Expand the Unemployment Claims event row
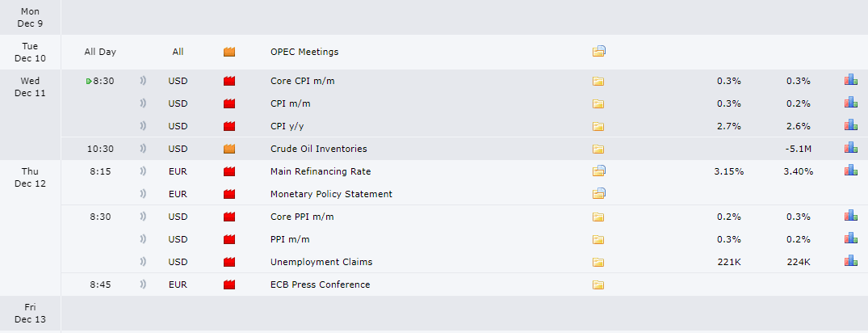 [x=464, y=262]
